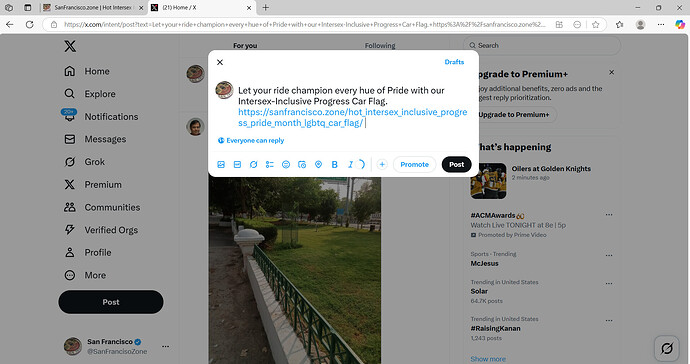Screen dimensions: 690x364
Task: Open more options for Solar trend
Action: tap(609, 283)
